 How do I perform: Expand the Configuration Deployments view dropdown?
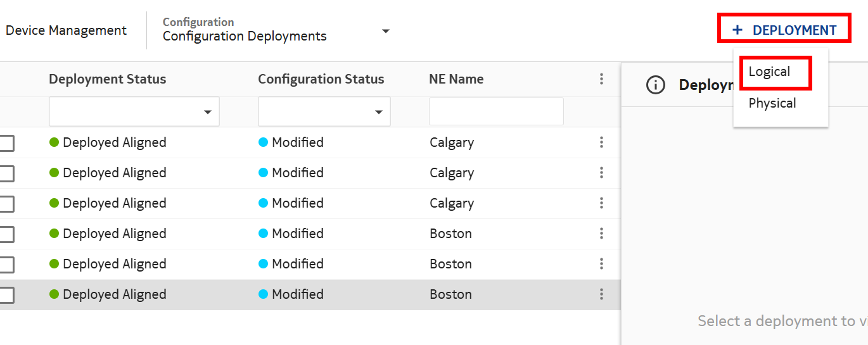[x=385, y=31]
